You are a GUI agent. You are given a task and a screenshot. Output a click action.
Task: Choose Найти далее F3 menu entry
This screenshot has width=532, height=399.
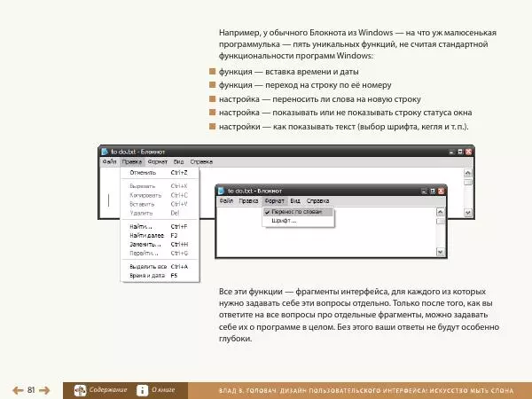[160, 236]
